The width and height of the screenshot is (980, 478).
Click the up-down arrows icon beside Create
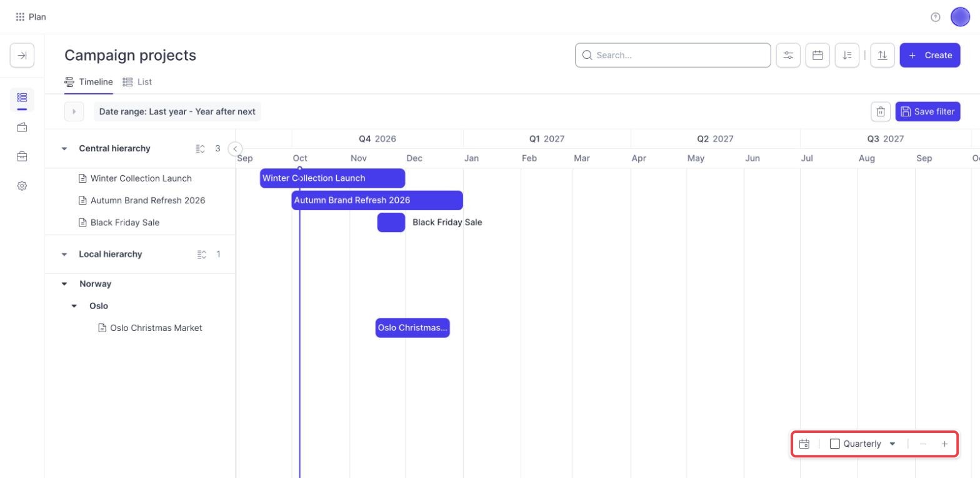point(882,55)
